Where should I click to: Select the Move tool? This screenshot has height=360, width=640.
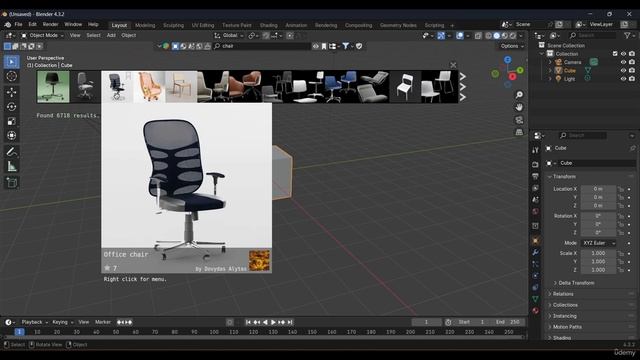pos(11,92)
